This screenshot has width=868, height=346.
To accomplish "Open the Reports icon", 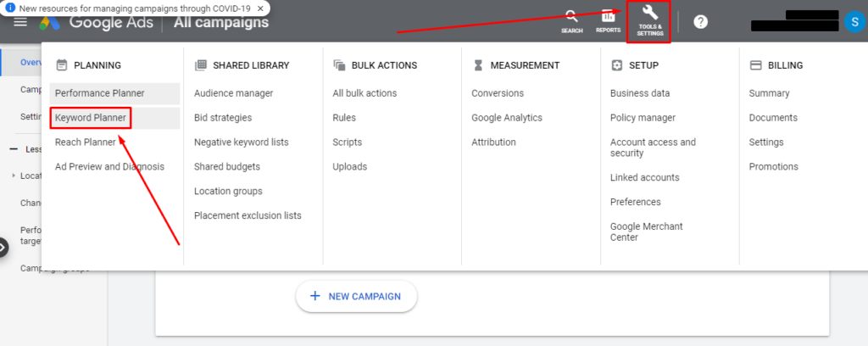I will (x=609, y=21).
